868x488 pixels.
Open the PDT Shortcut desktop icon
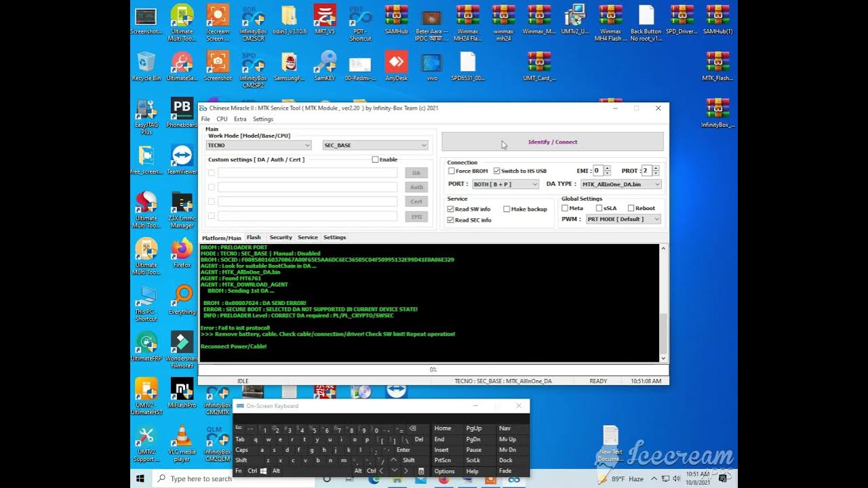[360, 22]
